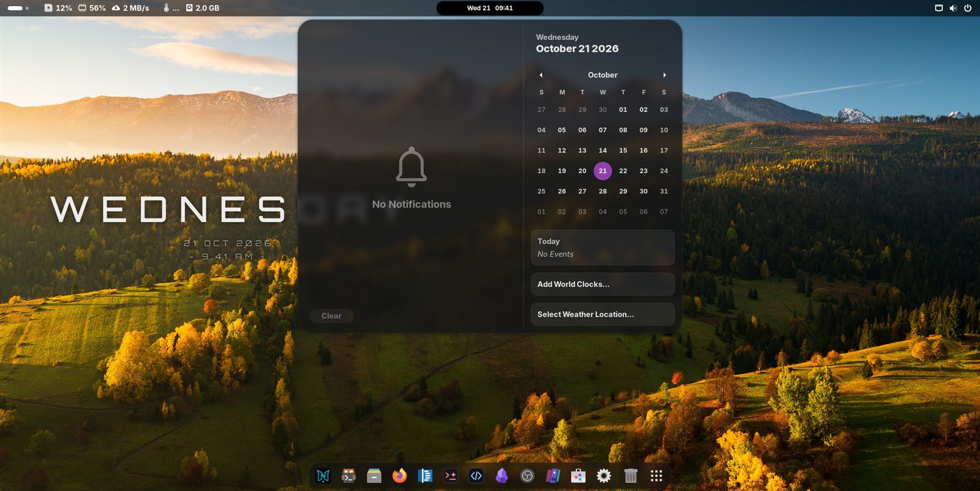Close the calendar via the Wed 21 09:41 clock
This screenshot has width=980, height=491.
(490, 8)
